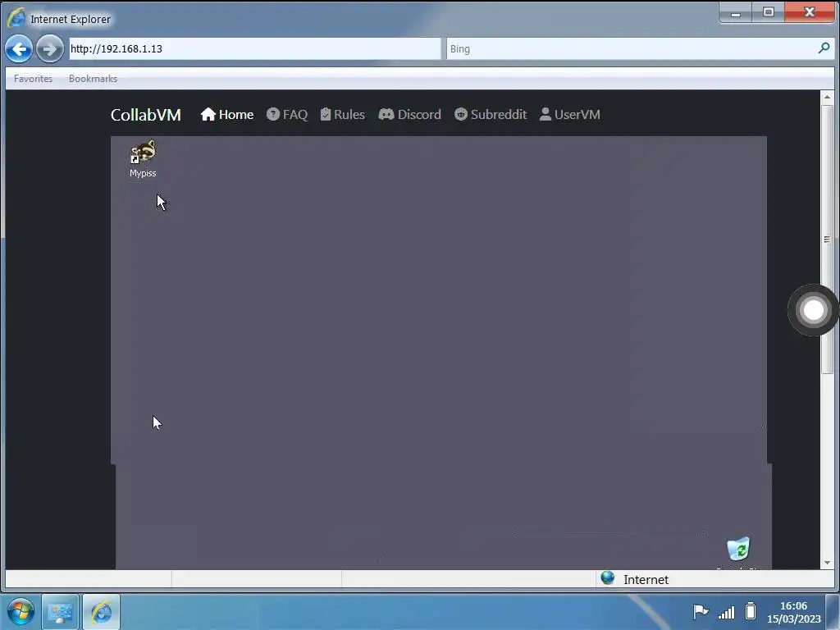Image resolution: width=840 pixels, height=630 pixels.
Task: Open the Bookmarks menu
Action: 93,79
